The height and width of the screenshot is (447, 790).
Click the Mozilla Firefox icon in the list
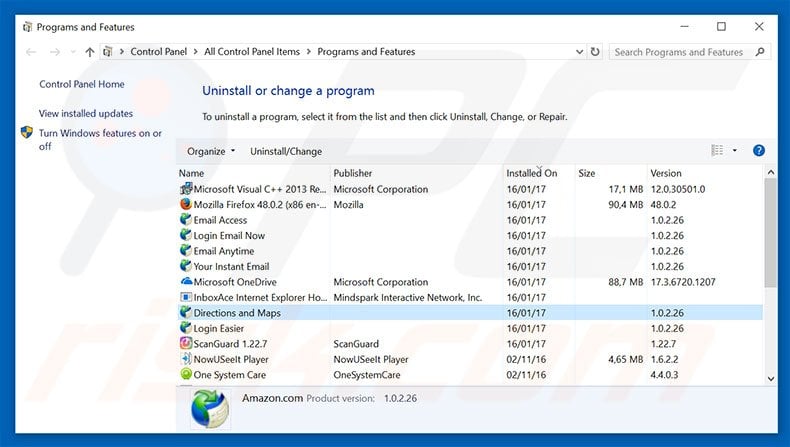pos(186,204)
